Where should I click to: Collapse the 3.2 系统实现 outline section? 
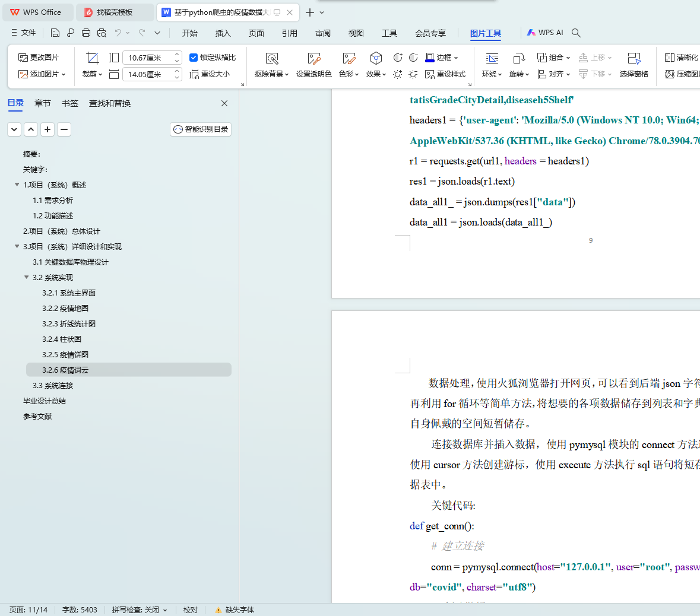coord(27,277)
